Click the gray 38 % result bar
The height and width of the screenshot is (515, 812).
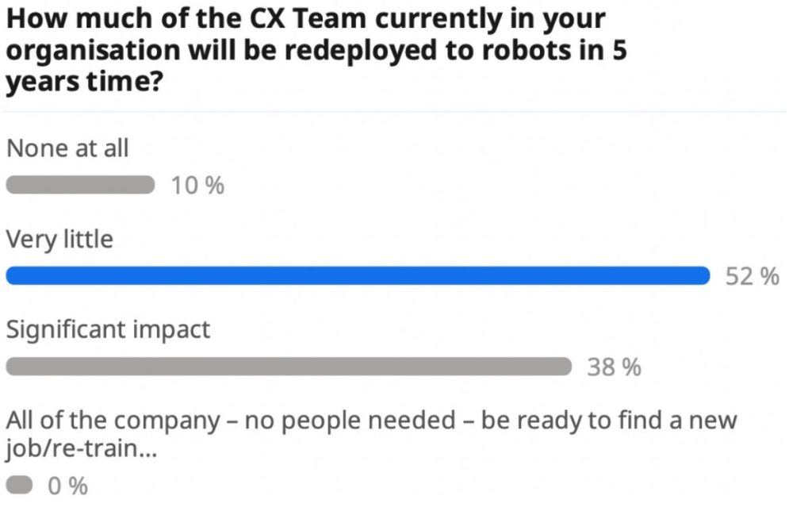pos(289,367)
